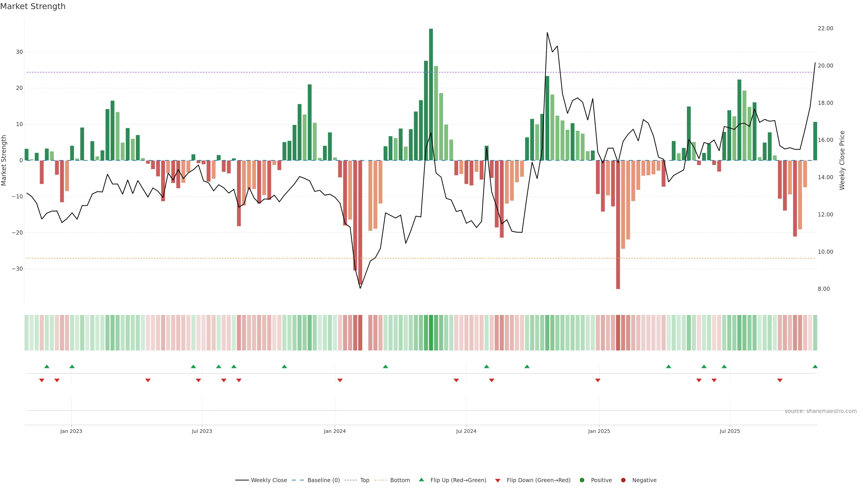Click the red Flip Down triangle legend icon
This screenshot has width=868, height=488.
(498, 480)
